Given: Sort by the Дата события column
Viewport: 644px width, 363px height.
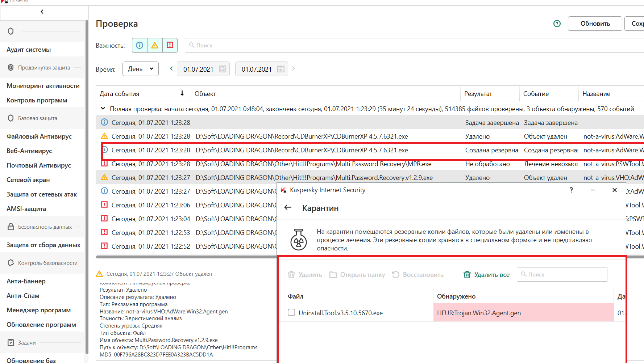Looking at the screenshot, I should point(143,94).
